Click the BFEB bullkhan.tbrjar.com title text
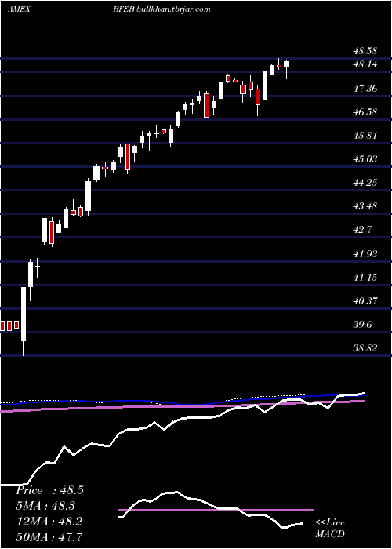The height and width of the screenshot is (549, 392). (x=162, y=9)
